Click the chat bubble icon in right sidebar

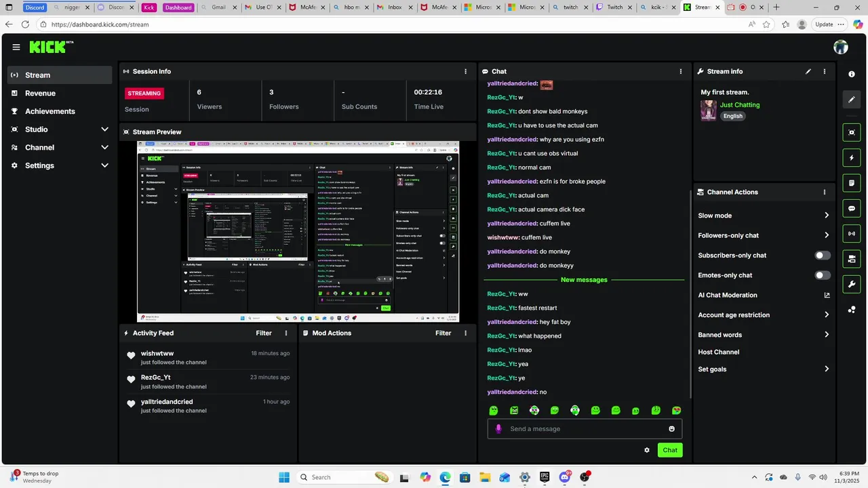click(852, 208)
